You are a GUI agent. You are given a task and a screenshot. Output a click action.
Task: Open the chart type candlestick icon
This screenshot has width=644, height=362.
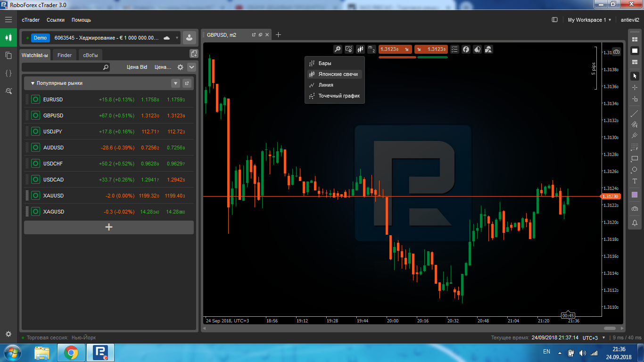360,49
